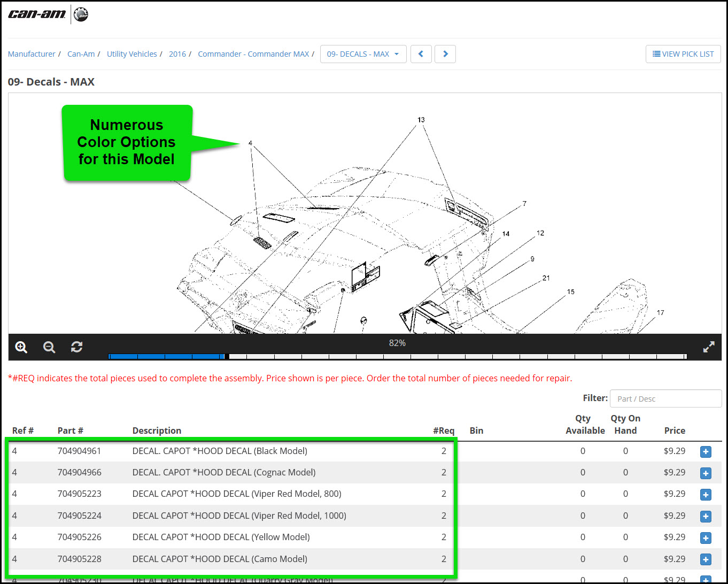Click the Qty On Hand column header
728x584 pixels.
click(625, 425)
